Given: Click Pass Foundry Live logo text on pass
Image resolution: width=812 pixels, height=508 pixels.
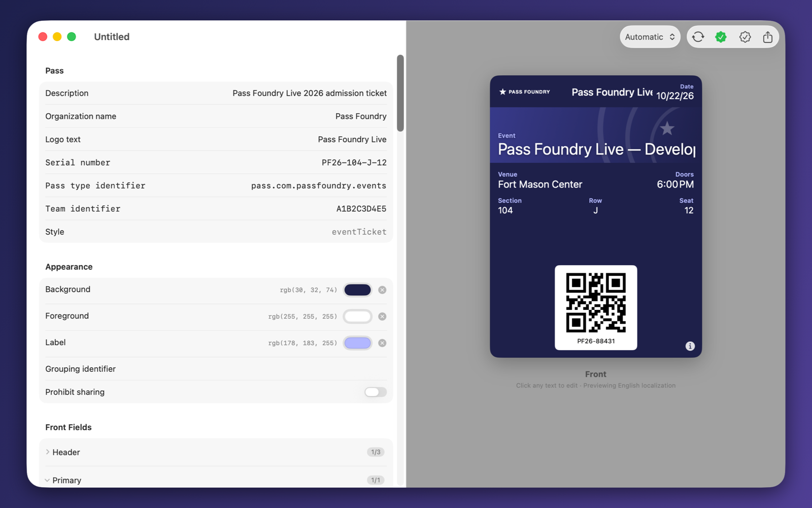Looking at the screenshot, I should point(612,92).
